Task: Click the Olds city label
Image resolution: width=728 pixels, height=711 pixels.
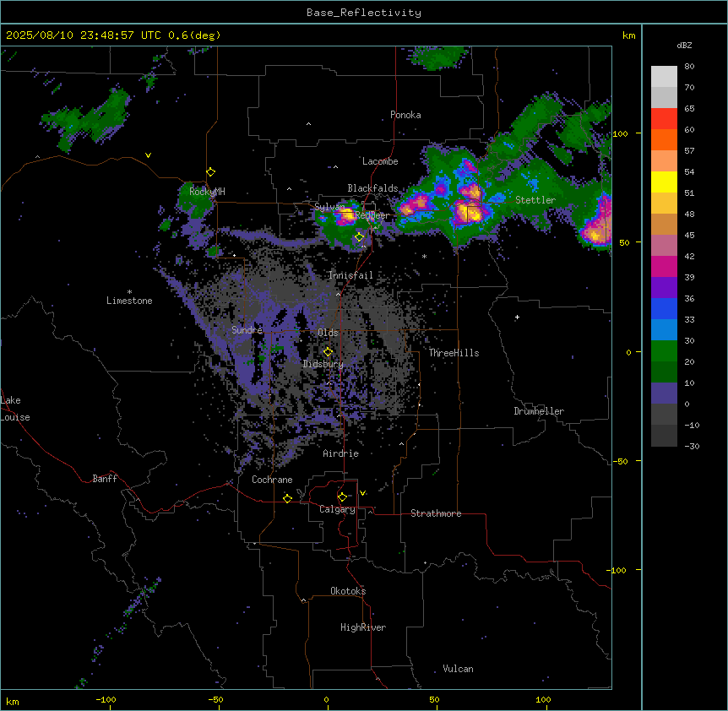Action: click(x=328, y=333)
